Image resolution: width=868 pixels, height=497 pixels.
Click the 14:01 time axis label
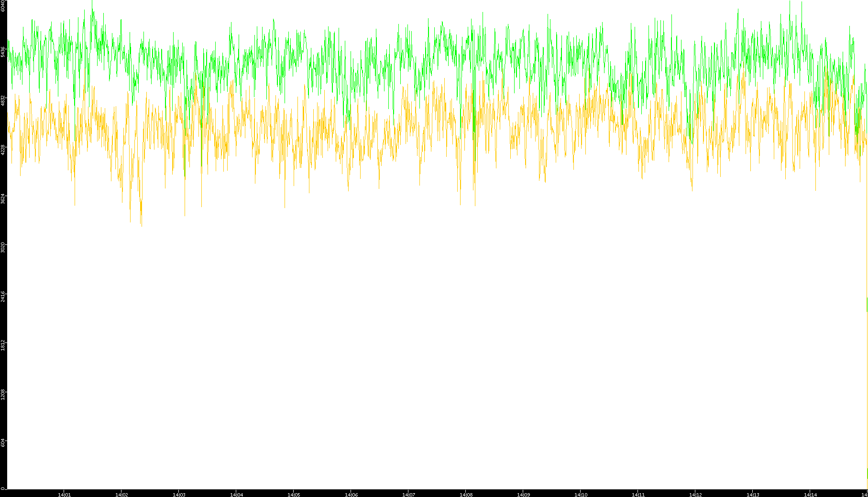click(64, 495)
